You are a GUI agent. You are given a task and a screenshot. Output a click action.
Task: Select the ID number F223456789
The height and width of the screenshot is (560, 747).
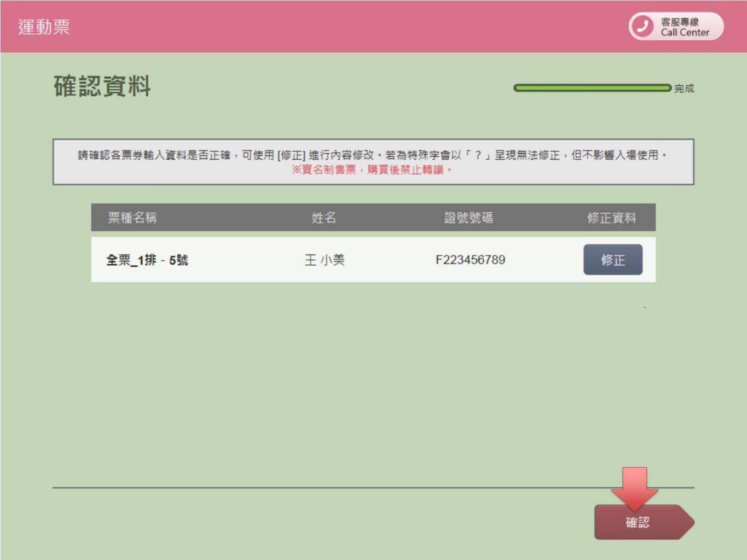click(x=470, y=260)
